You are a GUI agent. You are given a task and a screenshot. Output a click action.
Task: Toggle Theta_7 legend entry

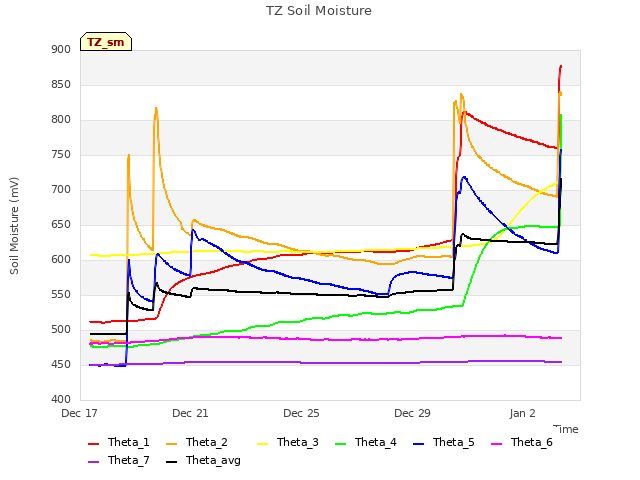(119, 460)
